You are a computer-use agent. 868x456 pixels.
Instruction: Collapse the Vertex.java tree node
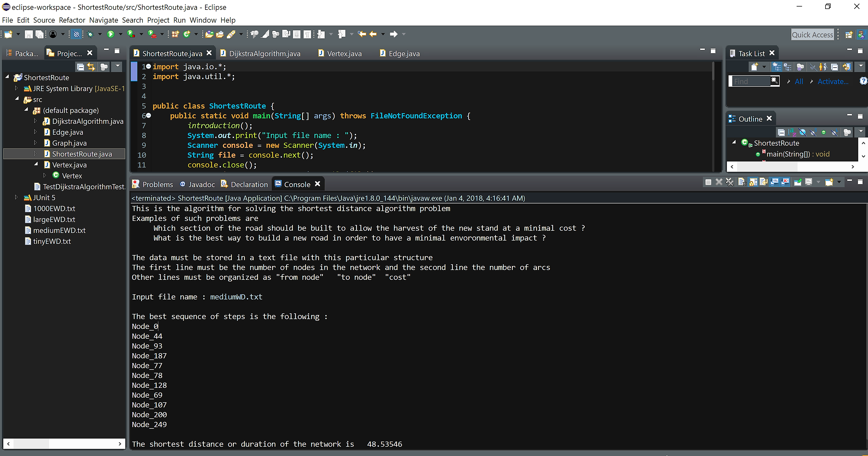36,164
